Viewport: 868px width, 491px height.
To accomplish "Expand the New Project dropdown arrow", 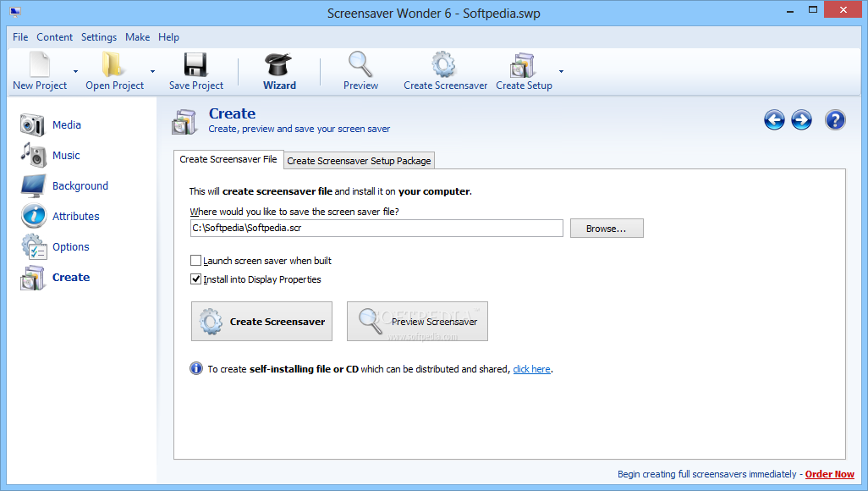I will click(75, 71).
